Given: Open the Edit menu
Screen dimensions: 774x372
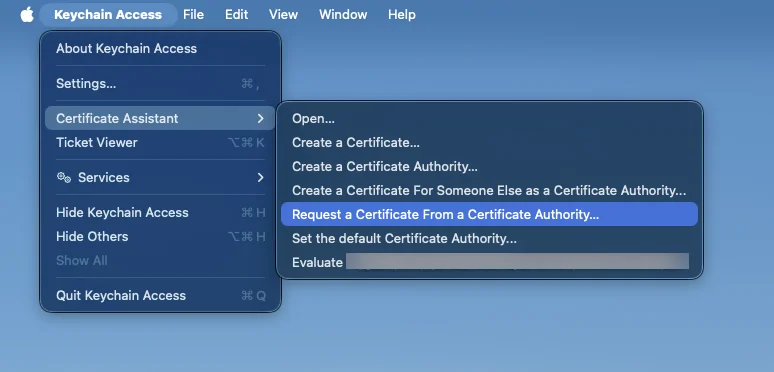Looking at the screenshot, I should tap(236, 15).
